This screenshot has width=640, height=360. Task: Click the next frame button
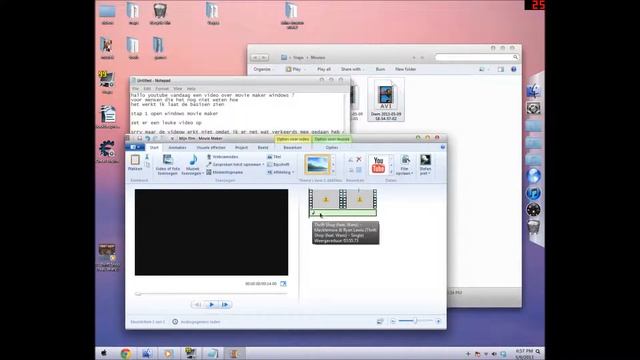(225, 304)
